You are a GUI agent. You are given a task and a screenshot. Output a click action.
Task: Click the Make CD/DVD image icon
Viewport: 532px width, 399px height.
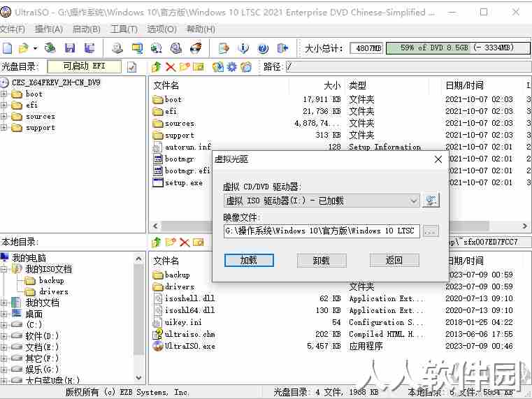coord(117,48)
